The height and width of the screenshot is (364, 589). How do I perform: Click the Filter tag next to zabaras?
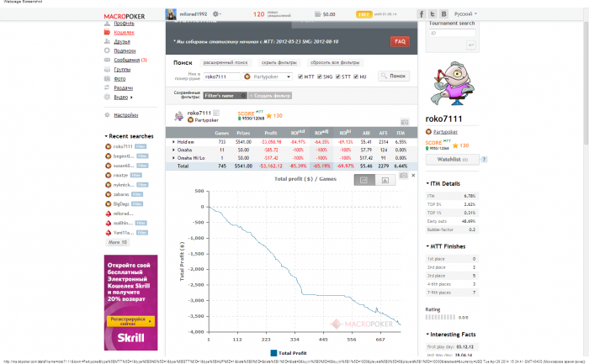[137, 194]
